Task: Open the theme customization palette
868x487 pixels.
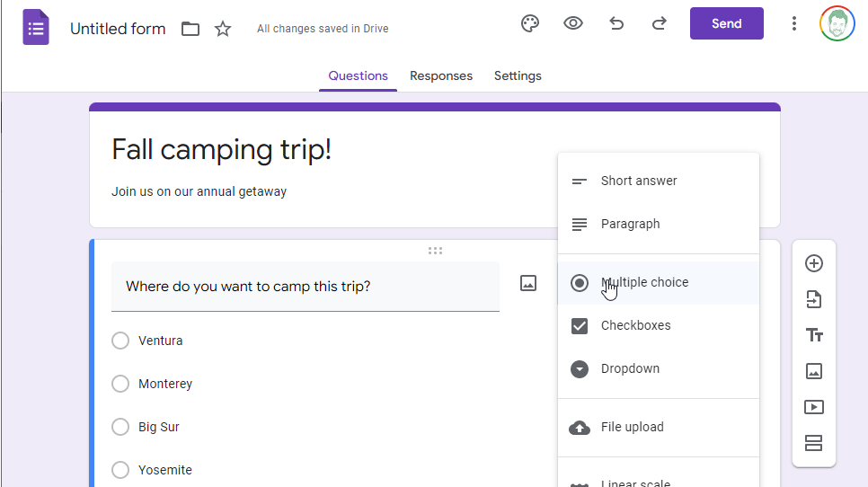Action: tap(530, 24)
